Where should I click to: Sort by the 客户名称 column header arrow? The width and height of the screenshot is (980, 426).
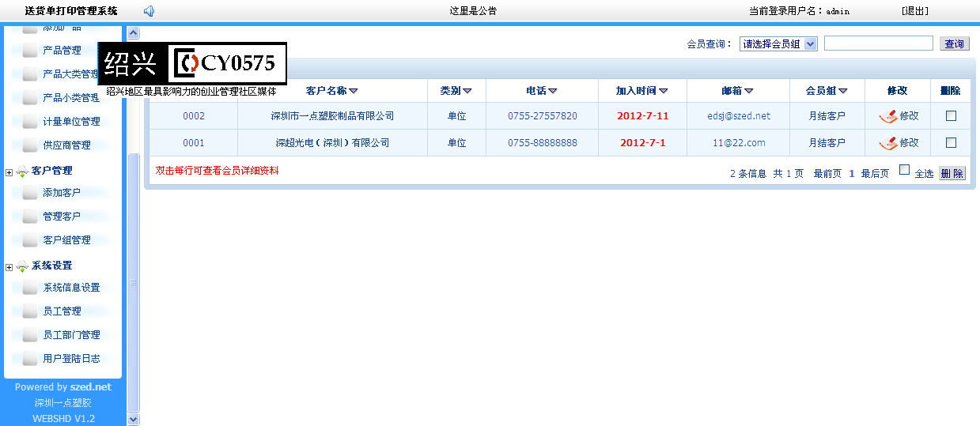point(353,91)
